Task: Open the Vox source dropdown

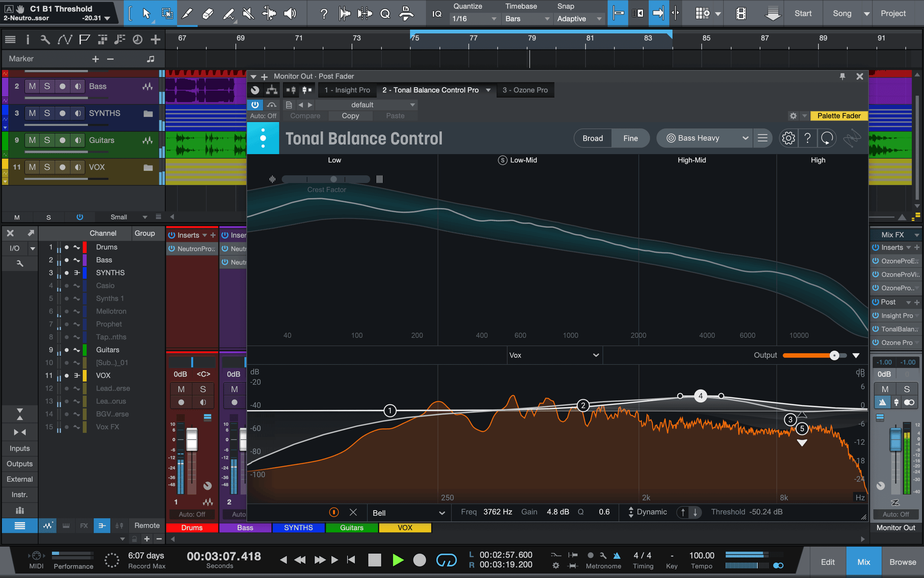Action: 554,355
